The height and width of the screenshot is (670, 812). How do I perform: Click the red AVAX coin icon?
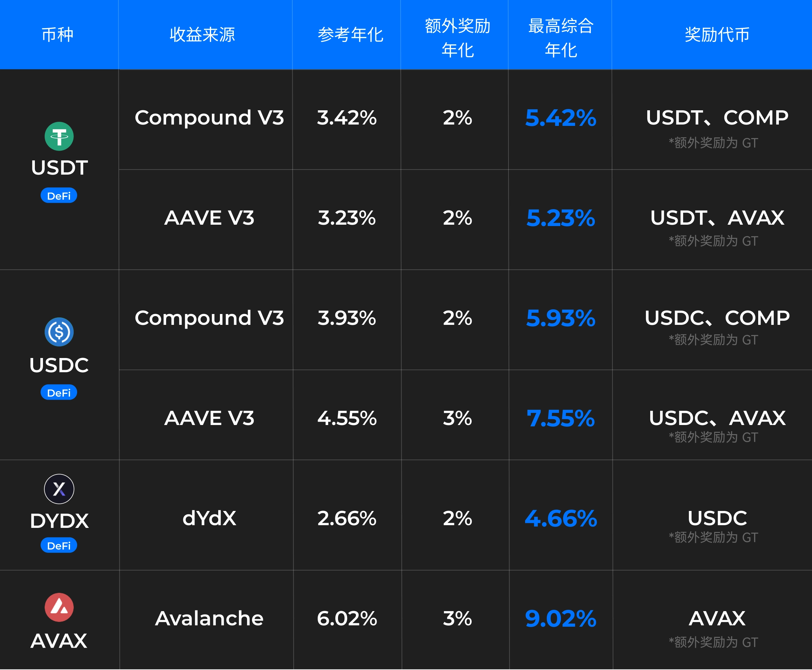(59, 607)
